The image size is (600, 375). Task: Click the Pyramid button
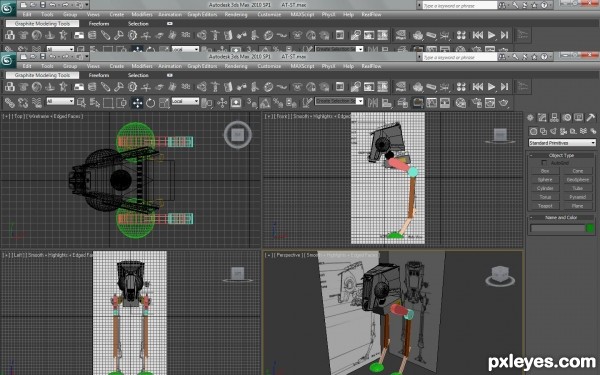point(577,197)
